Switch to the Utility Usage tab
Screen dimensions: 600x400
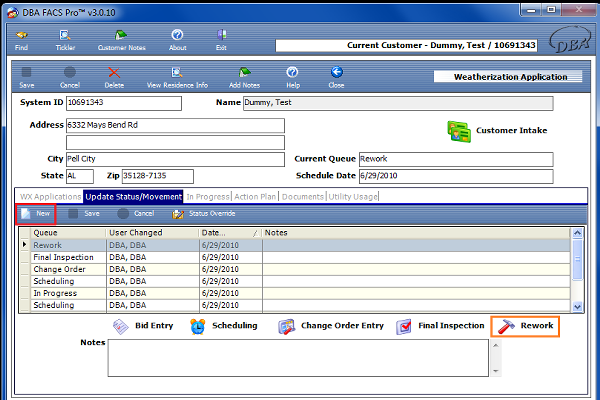(x=353, y=197)
